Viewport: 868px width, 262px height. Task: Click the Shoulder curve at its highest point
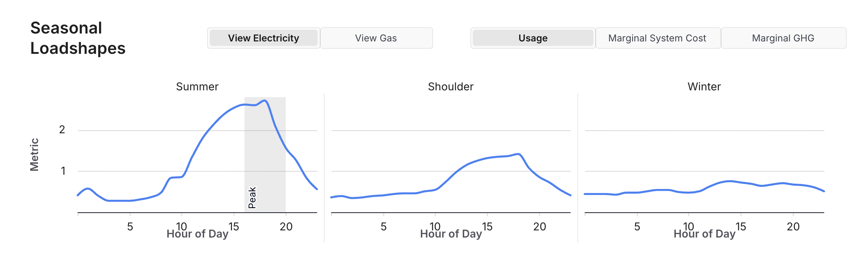click(x=519, y=154)
